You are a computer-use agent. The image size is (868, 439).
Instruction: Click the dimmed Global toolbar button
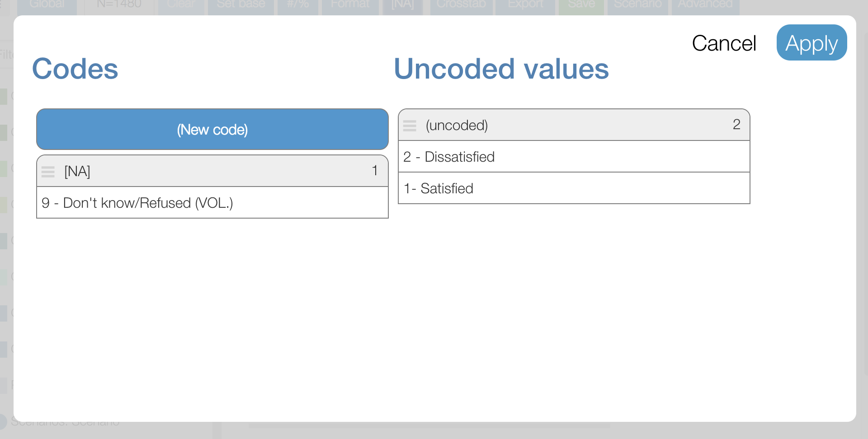coord(47,5)
